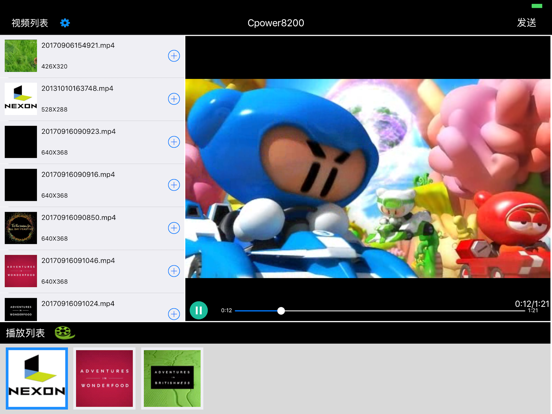552x414 pixels.
Task: Select the file name 20131010163748.mp4
Action: point(77,88)
